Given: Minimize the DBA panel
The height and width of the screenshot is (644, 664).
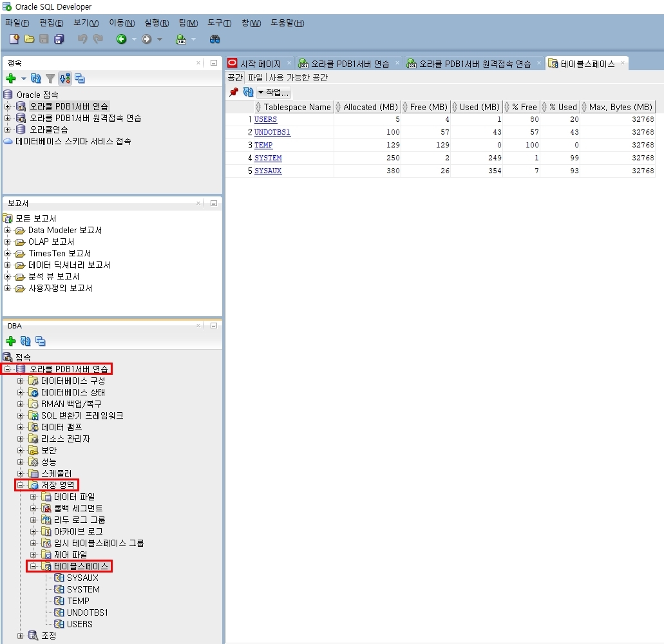Looking at the screenshot, I should [213, 326].
